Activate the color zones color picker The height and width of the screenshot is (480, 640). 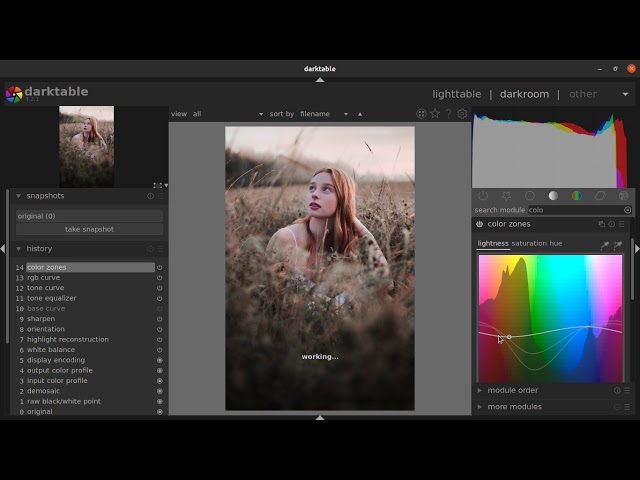(x=604, y=245)
